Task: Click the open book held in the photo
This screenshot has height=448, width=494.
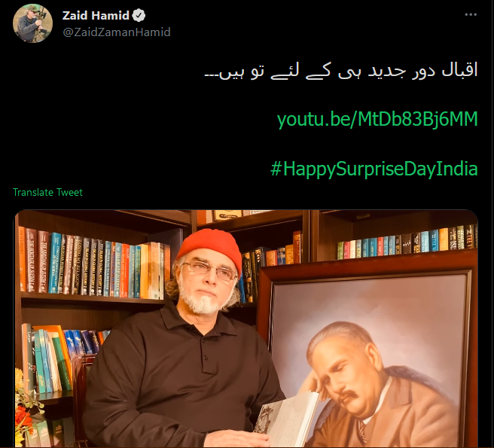Action: (288, 416)
